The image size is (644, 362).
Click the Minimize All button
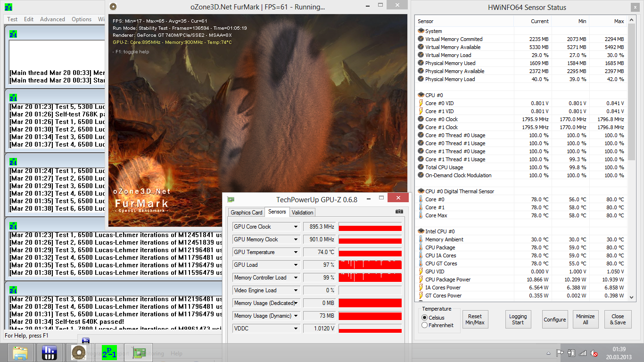(x=585, y=320)
